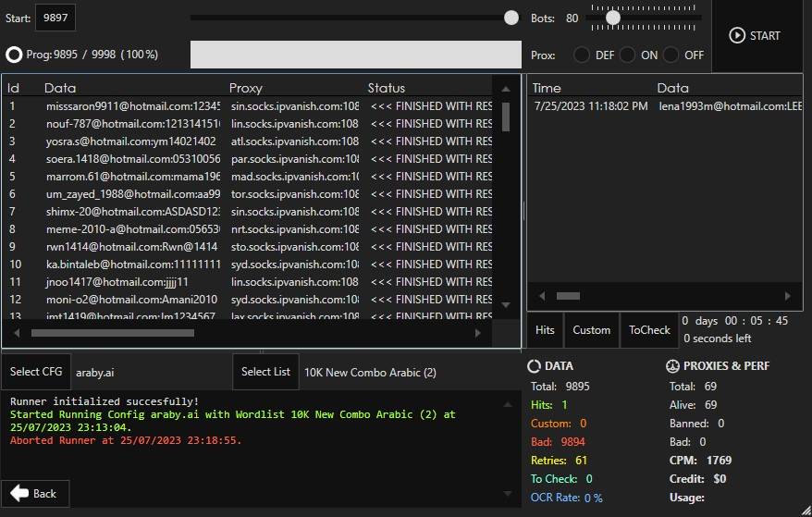Click the Bots count slider handle
The height and width of the screenshot is (517, 812).
[x=612, y=18]
